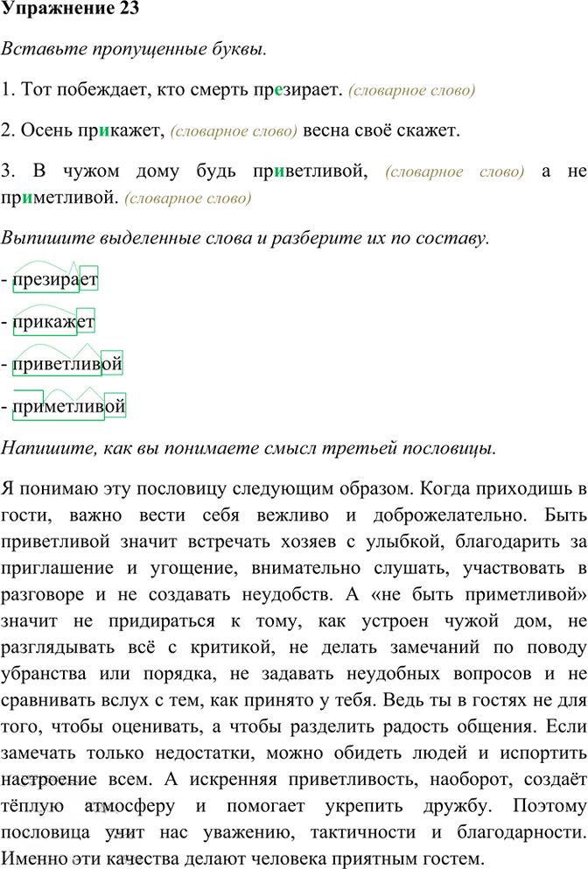Click the word "доброжелательно" in the essay
The image size is (588, 869).
[x=450, y=515]
